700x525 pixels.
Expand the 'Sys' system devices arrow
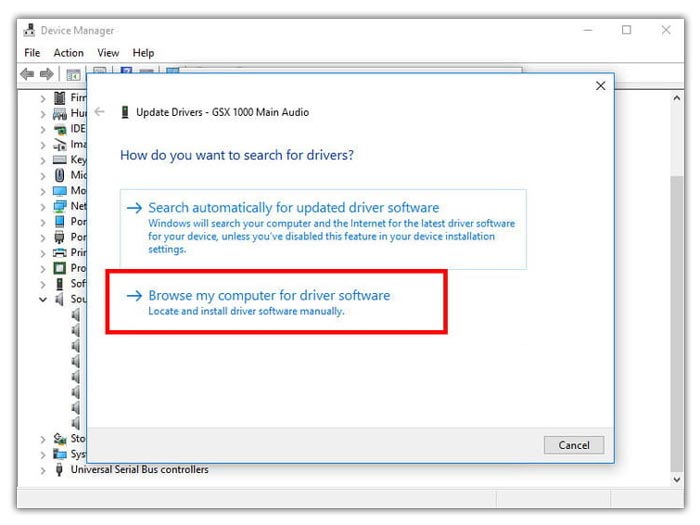point(43,455)
